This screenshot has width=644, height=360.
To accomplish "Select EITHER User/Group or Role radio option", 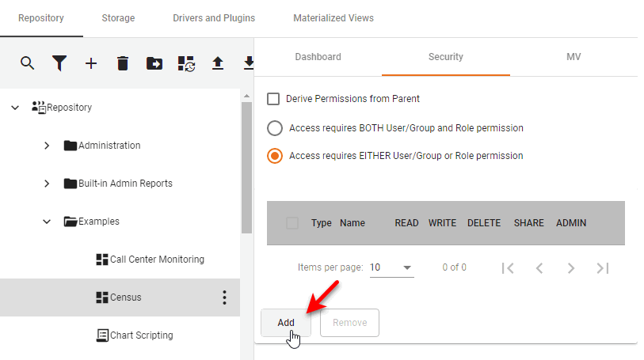I will point(274,156).
